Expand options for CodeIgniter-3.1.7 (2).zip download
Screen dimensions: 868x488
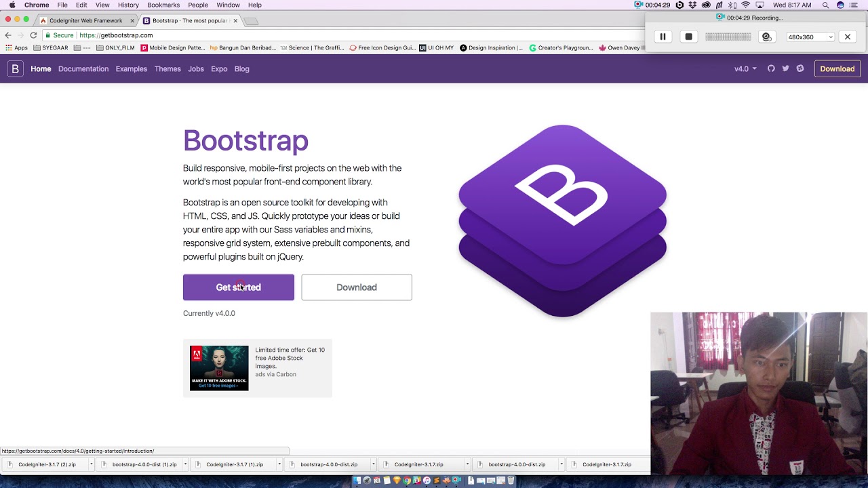[91, 464]
